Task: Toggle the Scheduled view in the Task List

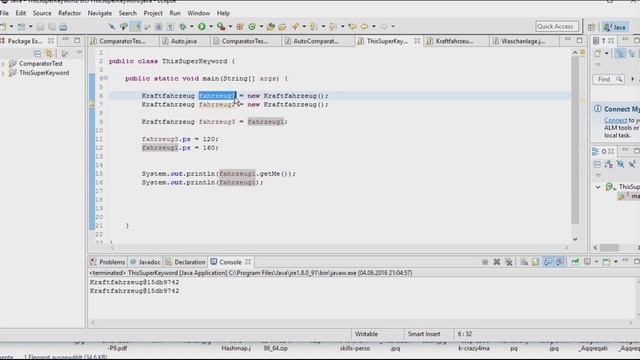Action: click(632, 53)
